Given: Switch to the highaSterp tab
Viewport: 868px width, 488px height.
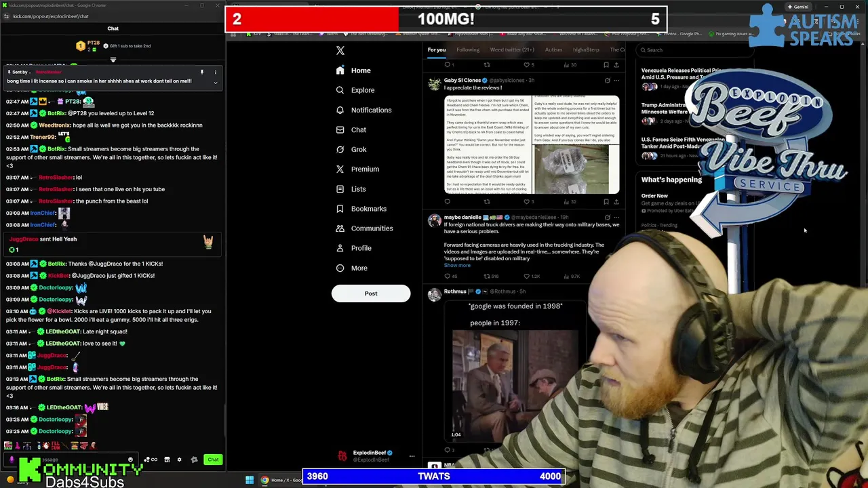Looking at the screenshot, I should click(x=586, y=49).
